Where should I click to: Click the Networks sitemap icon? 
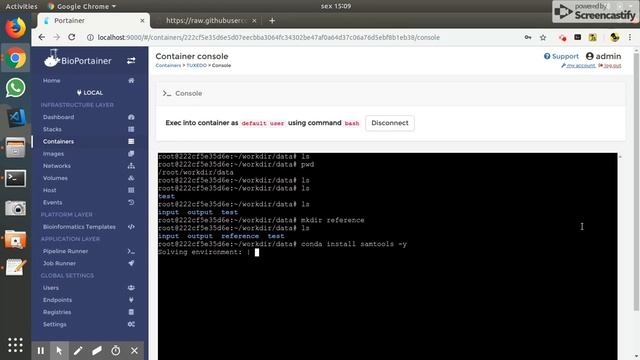pos(131,166)
